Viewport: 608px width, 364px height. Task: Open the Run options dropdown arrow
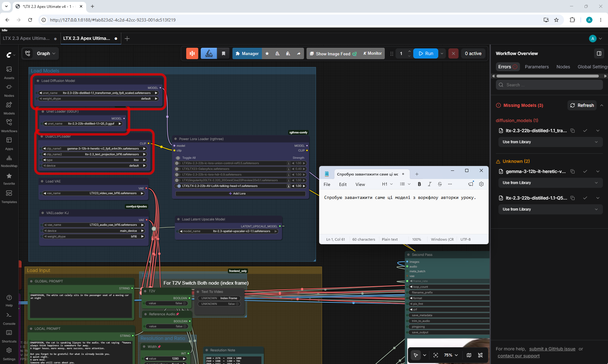pos(442,53)
